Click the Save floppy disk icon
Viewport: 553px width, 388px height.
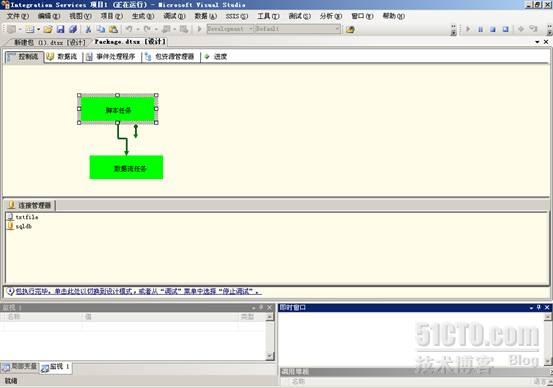(60, 29)
